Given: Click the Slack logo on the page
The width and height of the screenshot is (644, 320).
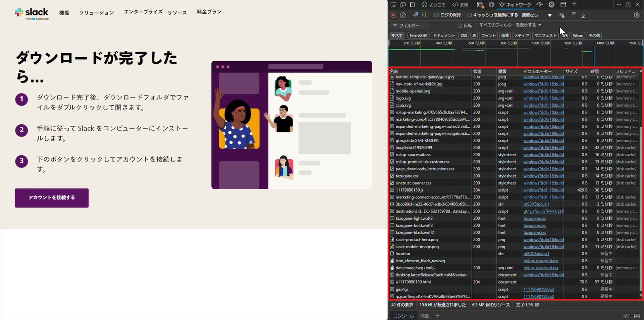Looking at the screenshot, I should [x=32, y=14].
